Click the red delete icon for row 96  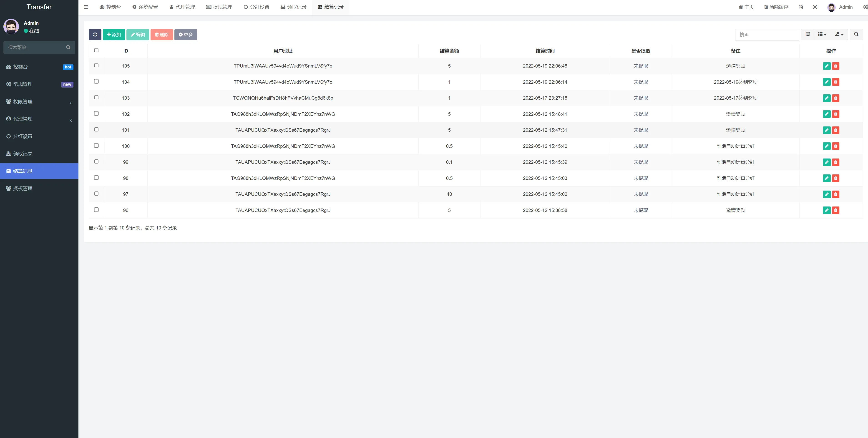tap(836, 210)
